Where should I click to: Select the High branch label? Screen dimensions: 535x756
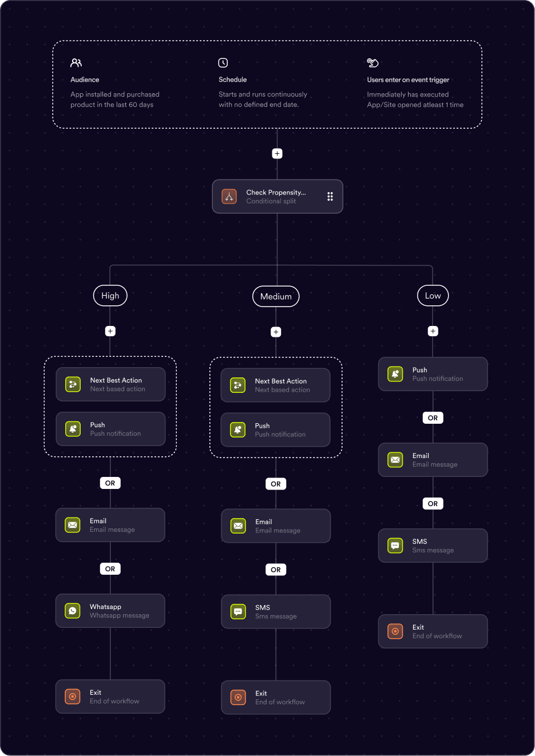point(110,296)
